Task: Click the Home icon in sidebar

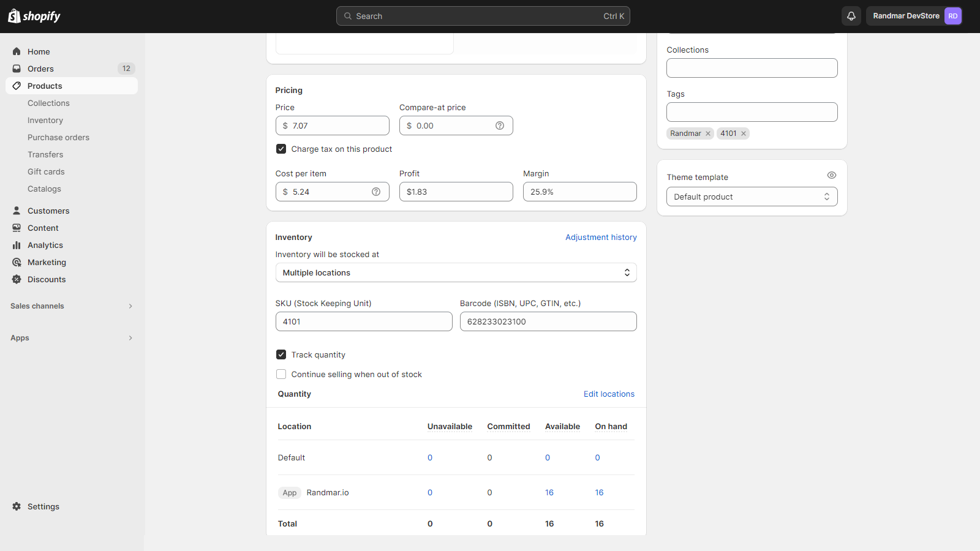Action: click(x=17, y=51)
